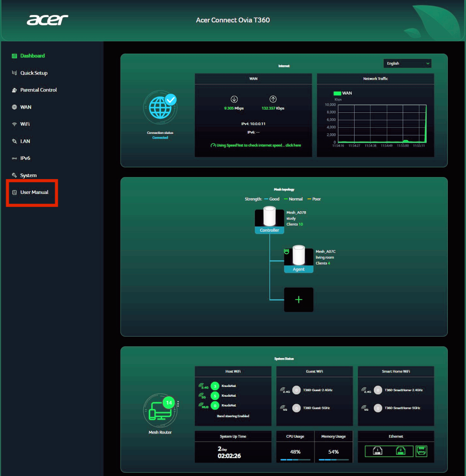Click Smart Home 2.4GHz client count badge
The width and height of the screenshot is (466, 476).
point(378,390)
